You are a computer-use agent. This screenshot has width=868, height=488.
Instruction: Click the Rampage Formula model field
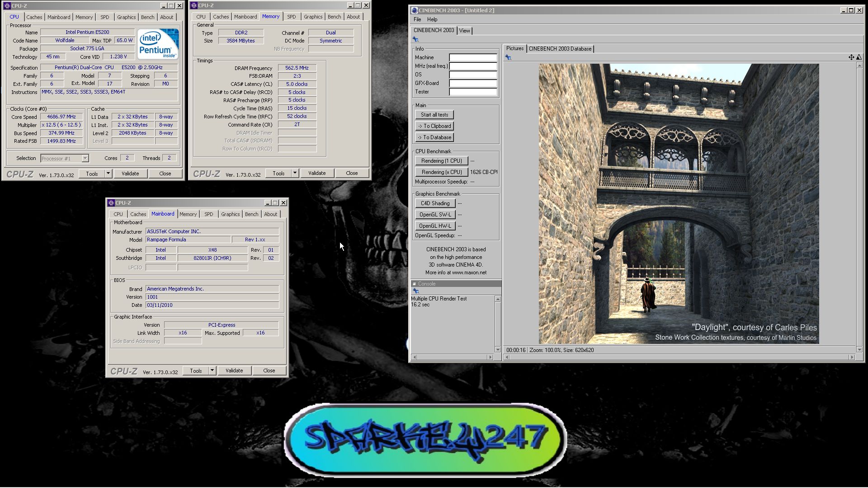pos(188,240)
